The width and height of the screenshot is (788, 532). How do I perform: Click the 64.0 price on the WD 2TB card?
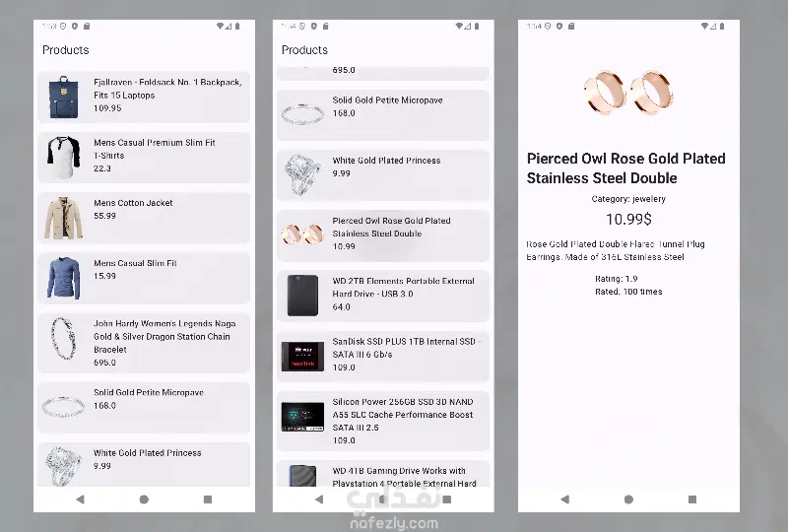pyautogui.click(x=341, y=306)
